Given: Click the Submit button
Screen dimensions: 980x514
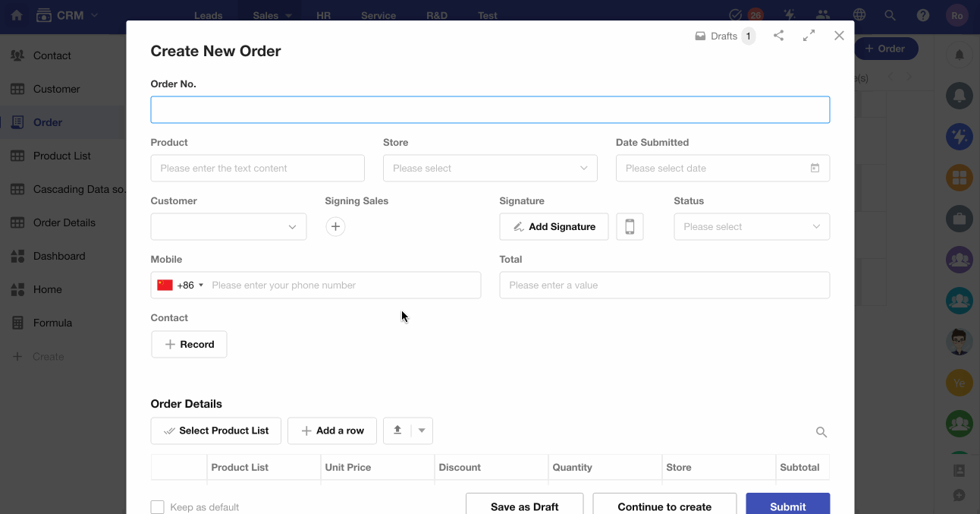Looking at the screenshot, I should 787,506.
